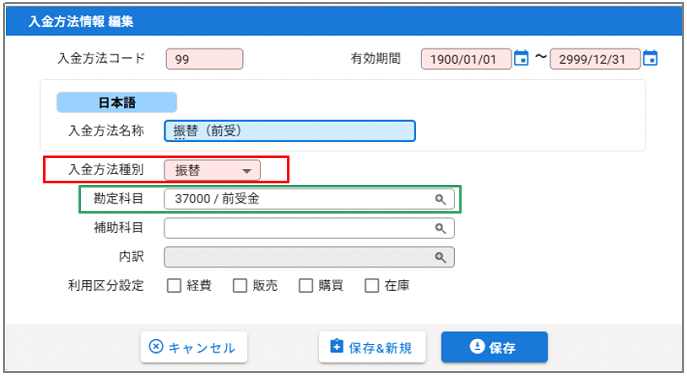Focus the 入金方法コード field containing 99

pyautogui.click(x=204, y=59)
